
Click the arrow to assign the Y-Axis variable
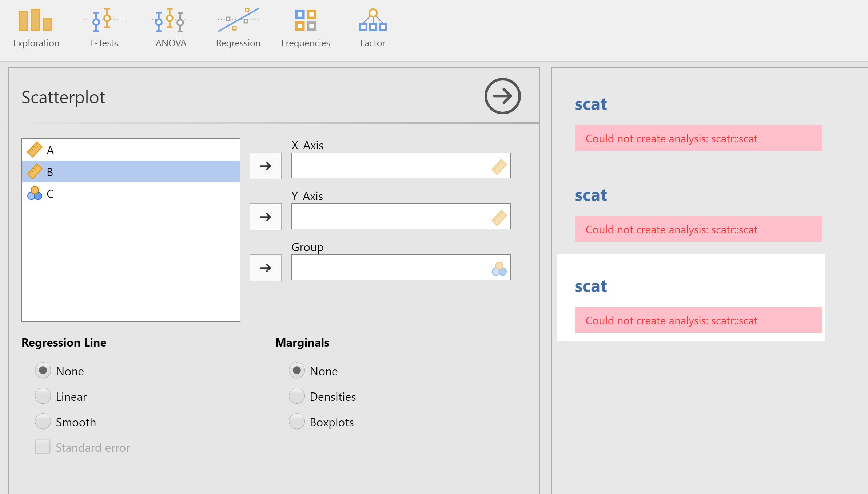coord(265,217)
